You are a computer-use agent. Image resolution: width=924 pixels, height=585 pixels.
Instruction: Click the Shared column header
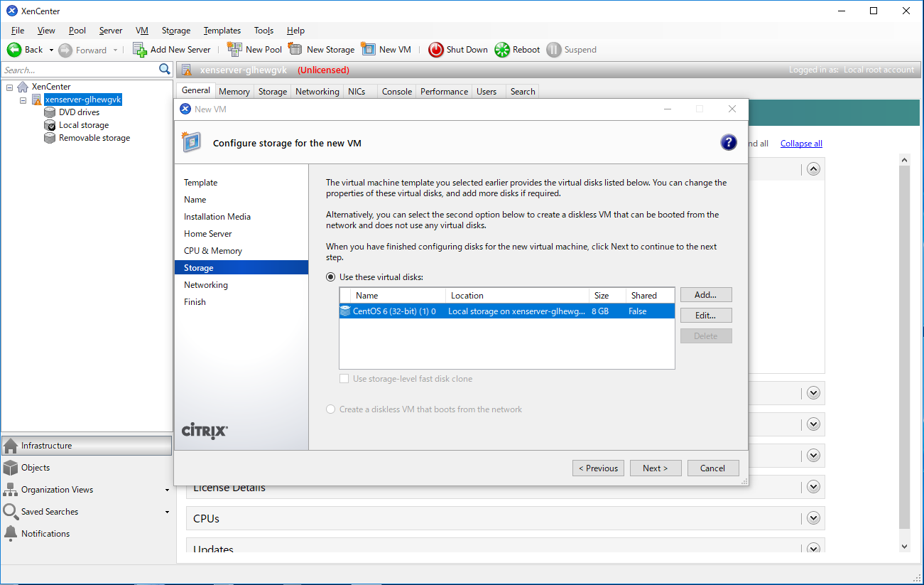coord(650,295)
